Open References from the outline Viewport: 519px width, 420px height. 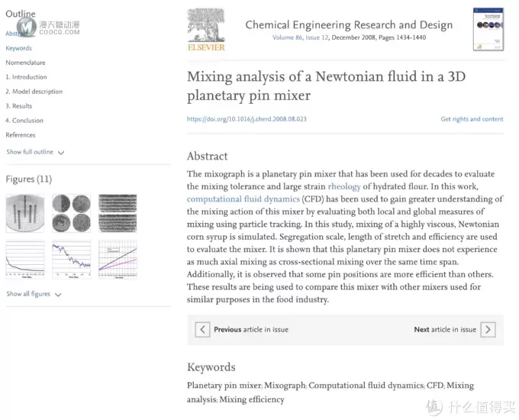pos(20,135)
